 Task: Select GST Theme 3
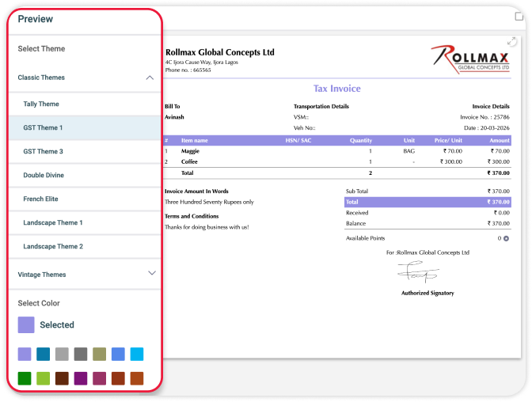pyautogui.click(x=43, y=151)
